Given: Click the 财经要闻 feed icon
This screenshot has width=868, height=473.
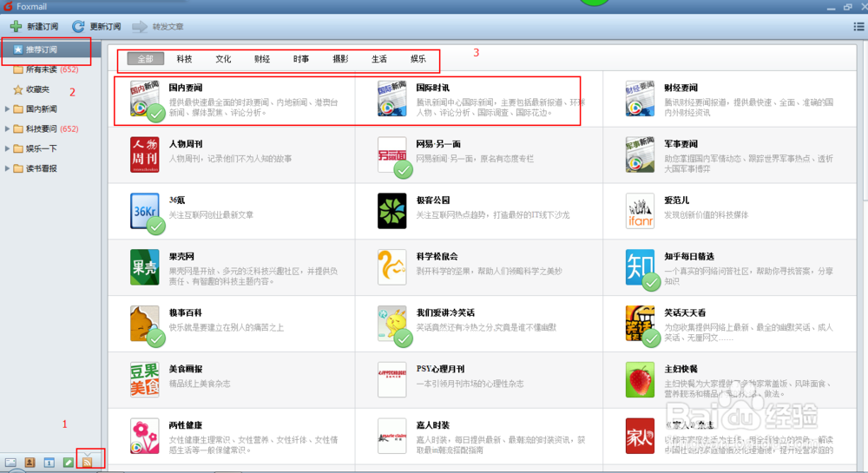Looking at the screenshot, I should point(640,98).
